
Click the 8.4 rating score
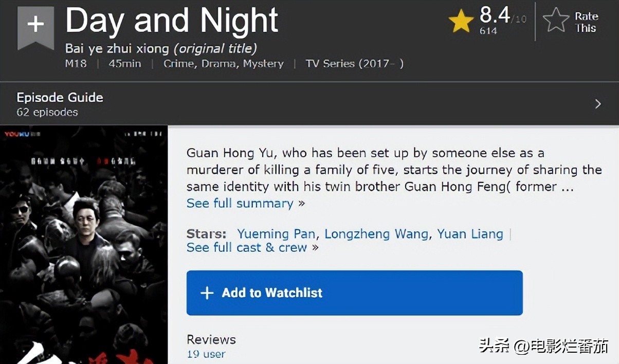coord(495,16)
